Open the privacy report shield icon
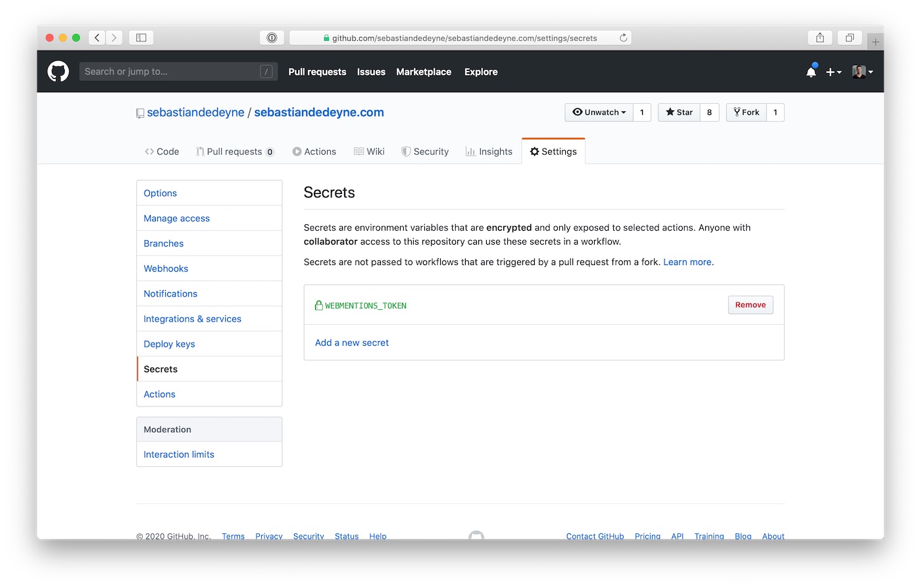 (272, 37)
